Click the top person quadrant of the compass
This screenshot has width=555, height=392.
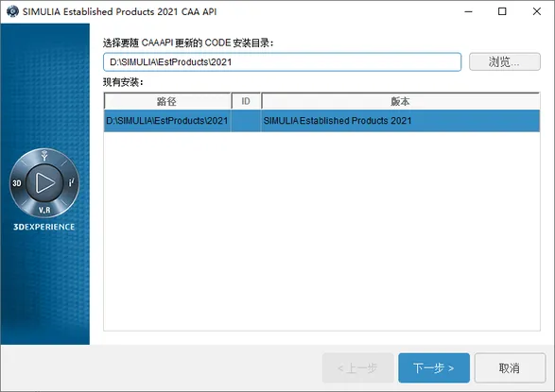pyautogui.click(x=44, y=156)
